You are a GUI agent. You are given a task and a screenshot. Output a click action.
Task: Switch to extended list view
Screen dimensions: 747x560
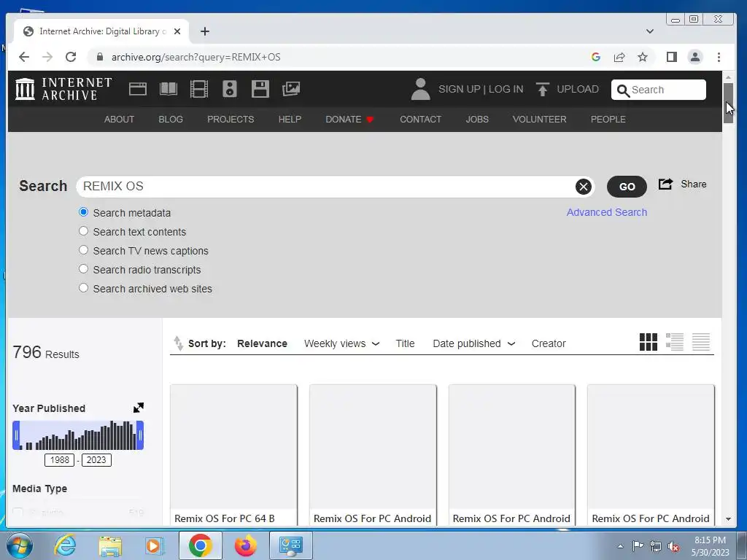pos(675,342)
